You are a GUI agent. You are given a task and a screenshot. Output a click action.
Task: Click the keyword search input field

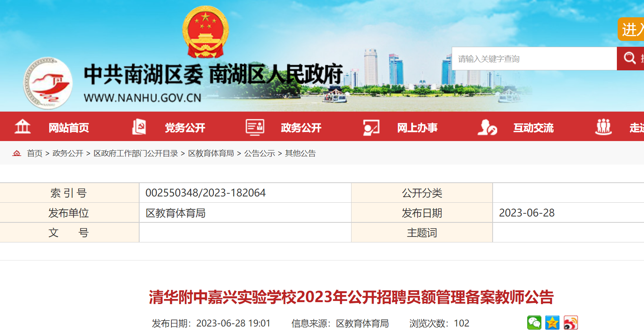tap(534, 59)
